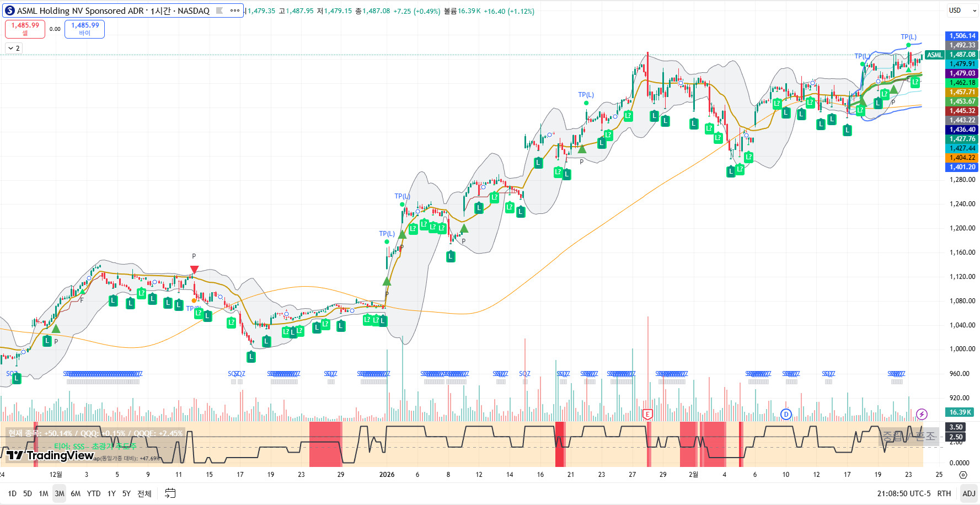Select the 3M time range

pyautogui.click(x=60, y=493)
